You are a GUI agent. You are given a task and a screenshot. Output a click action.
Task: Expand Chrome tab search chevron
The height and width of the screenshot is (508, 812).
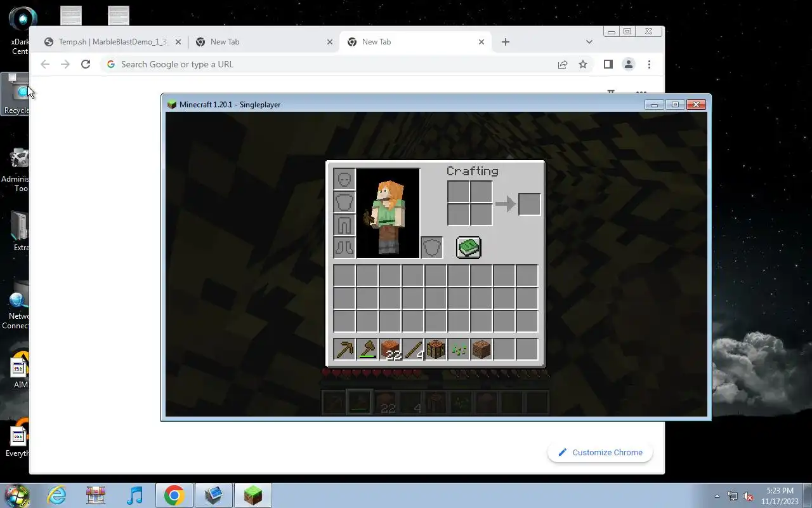coord(589,42)
